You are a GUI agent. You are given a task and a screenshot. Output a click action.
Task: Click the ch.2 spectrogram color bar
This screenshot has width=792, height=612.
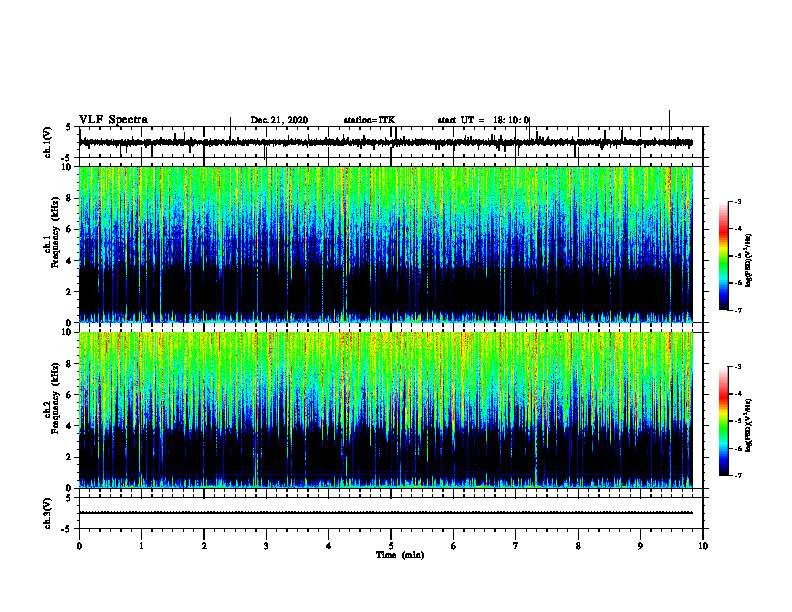724,421
